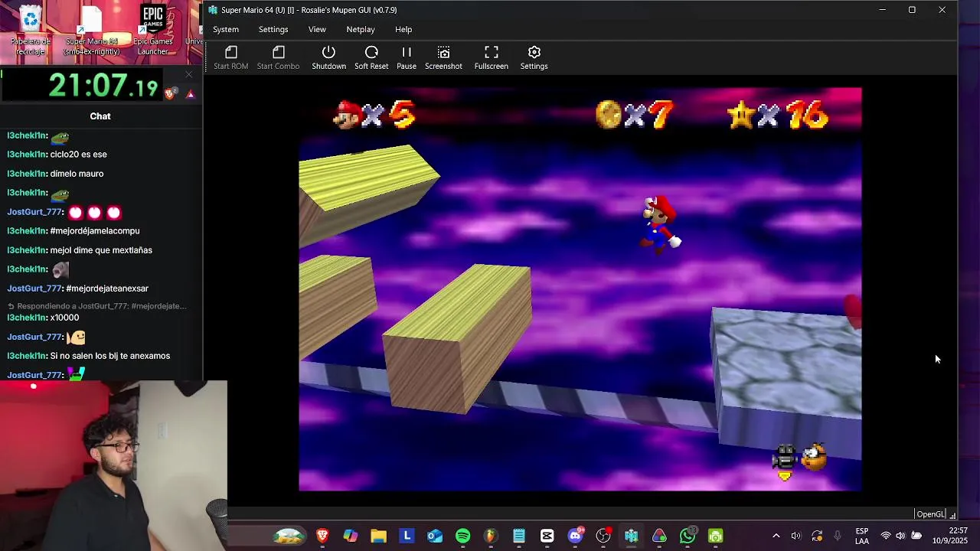Click the battery tray icon
The image size is (980, 551).
tap(916, 536)
